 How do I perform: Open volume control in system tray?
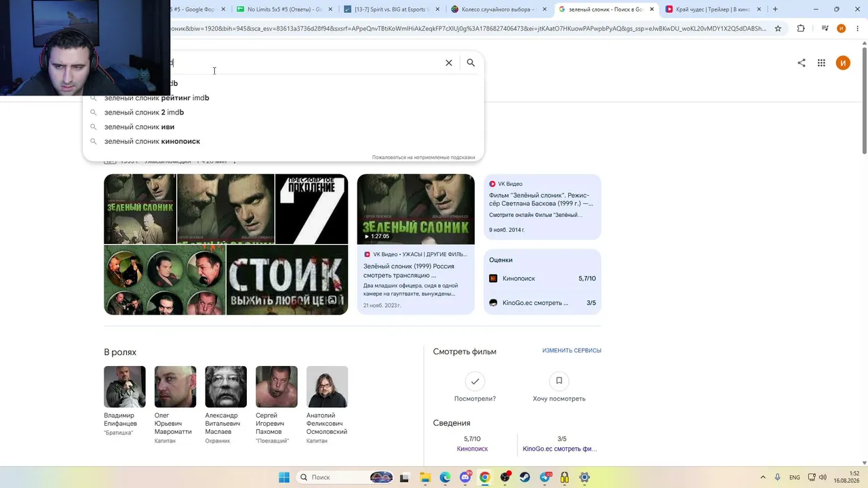(823, 477)
